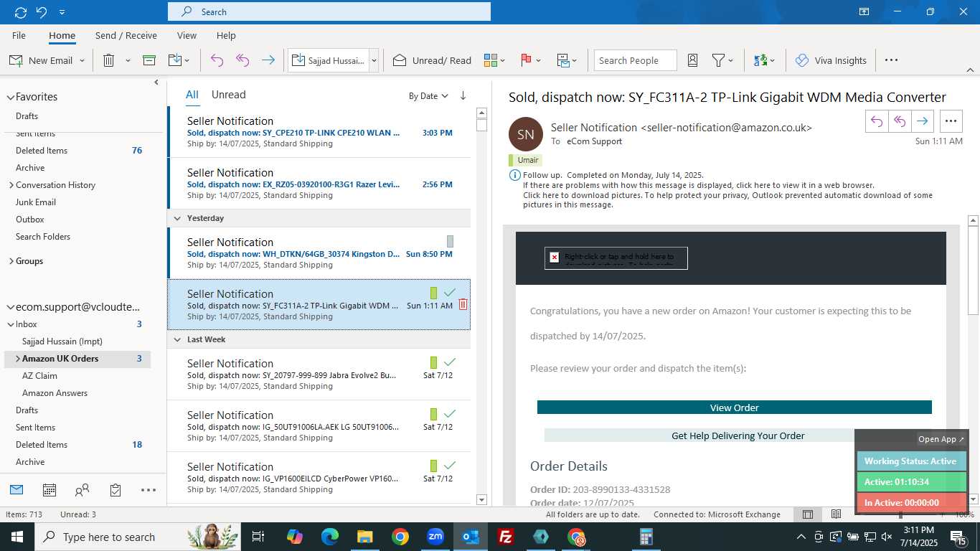Click Reply arrow in the ribbon
The width and height of the screenshot is (980, 551).
[x=217, y=60]
